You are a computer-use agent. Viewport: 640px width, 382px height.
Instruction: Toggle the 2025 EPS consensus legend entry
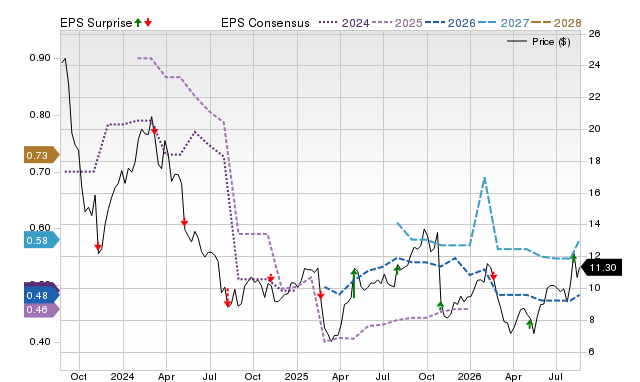(x=397, y=23)
